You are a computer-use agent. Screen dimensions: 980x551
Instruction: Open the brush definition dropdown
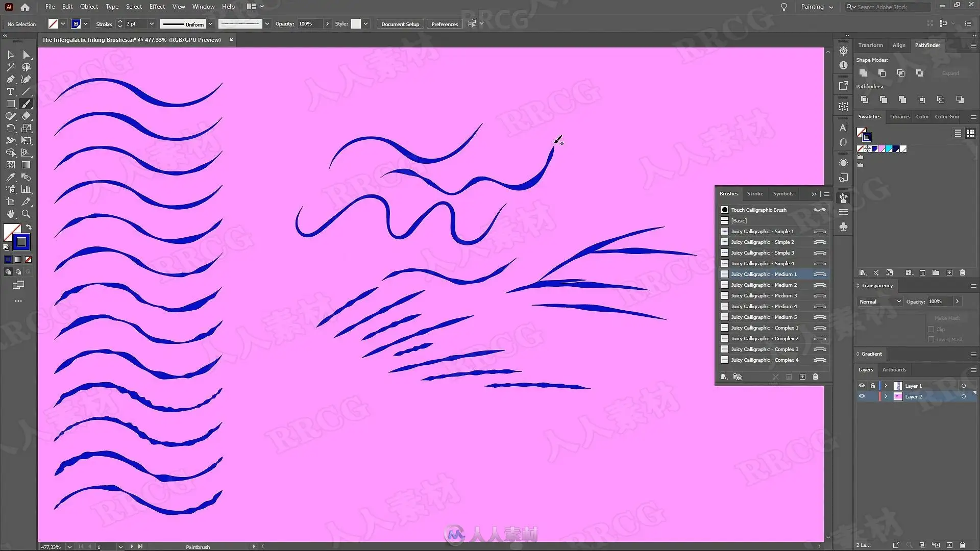[266, 24]
